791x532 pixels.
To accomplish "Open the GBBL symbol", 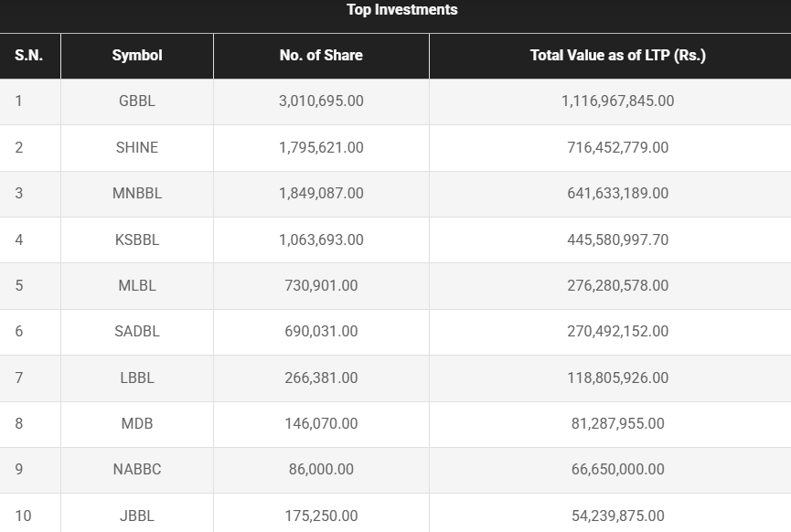I will pyautogui.click(x=137, y=101).
